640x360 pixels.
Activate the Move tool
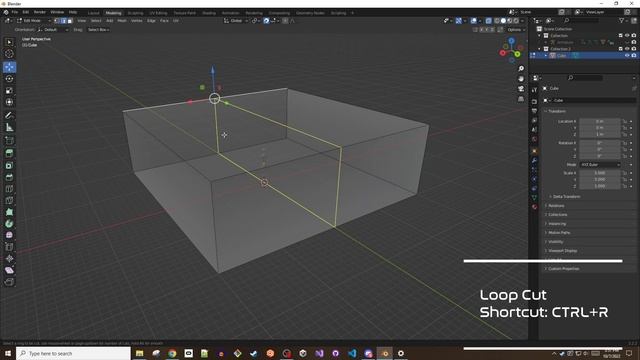(x=9, y=67)
